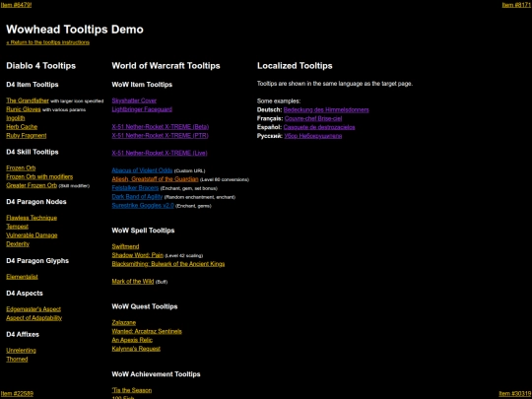Click 'World of Warcraft Tooltips' heading
Viewport: 532px width, 399px height.
[166, 65]
